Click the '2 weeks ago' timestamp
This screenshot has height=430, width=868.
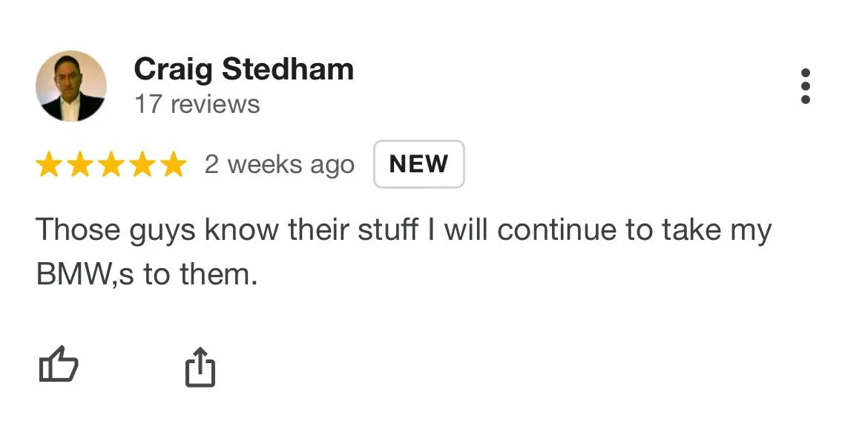280,165
